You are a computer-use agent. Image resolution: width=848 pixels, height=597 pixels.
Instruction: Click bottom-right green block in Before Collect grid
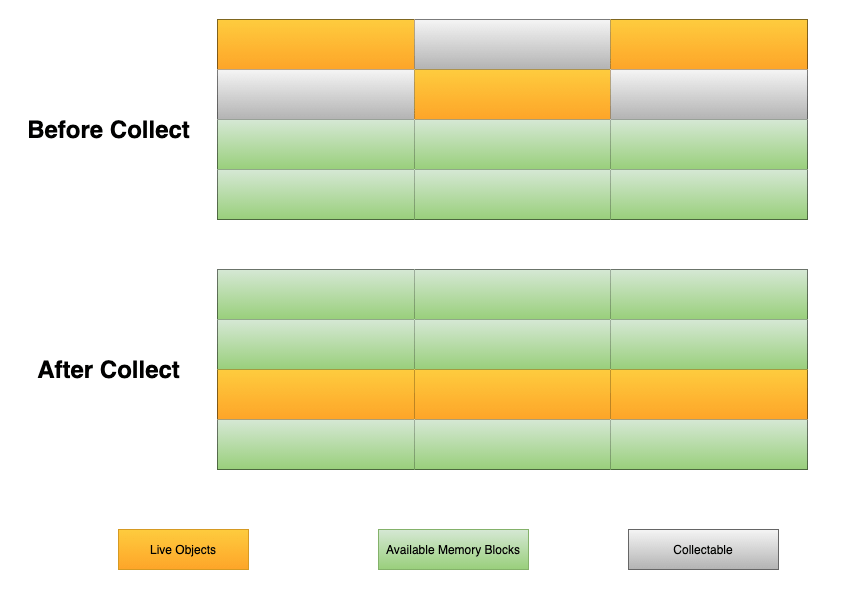pyautogui.click(x=708, y=194)
